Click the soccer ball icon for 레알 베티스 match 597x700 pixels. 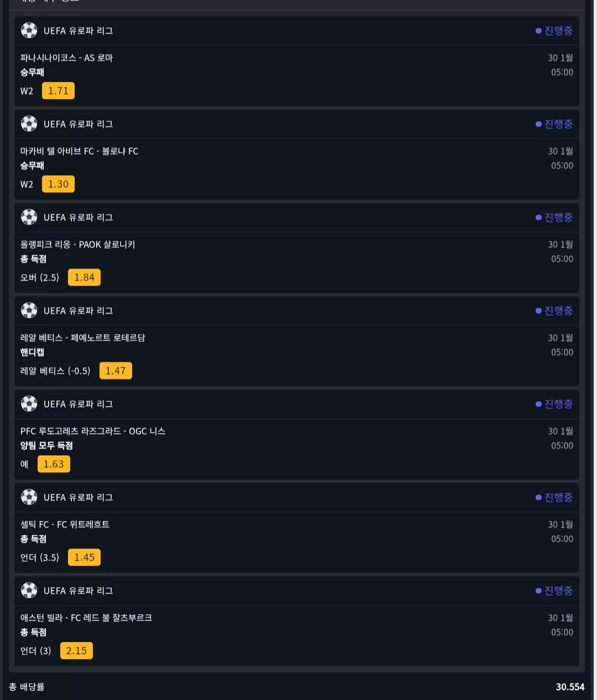(x=29, y=310)
